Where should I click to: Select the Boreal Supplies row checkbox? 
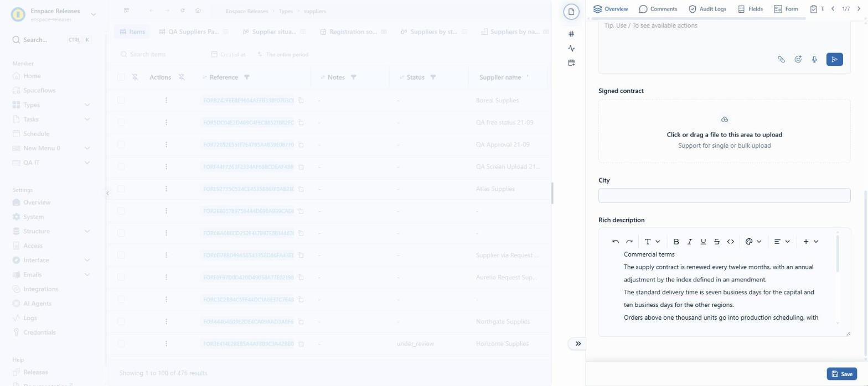(121, 100)
